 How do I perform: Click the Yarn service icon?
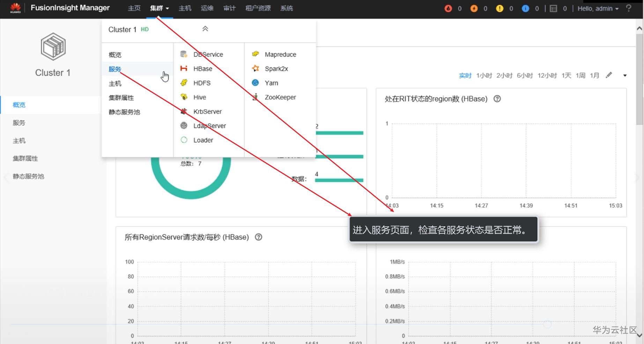tap(256, 83)
